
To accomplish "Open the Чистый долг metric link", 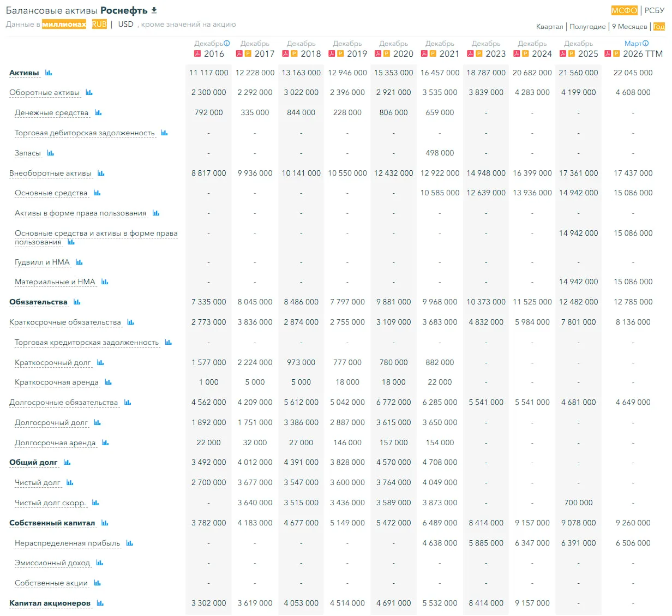I will pos(37,483).
